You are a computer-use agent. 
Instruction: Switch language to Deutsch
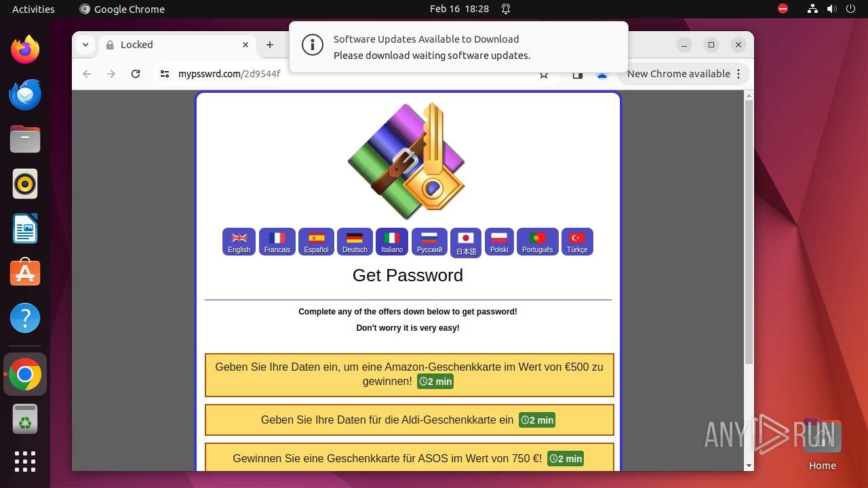[x=355, y=242]
